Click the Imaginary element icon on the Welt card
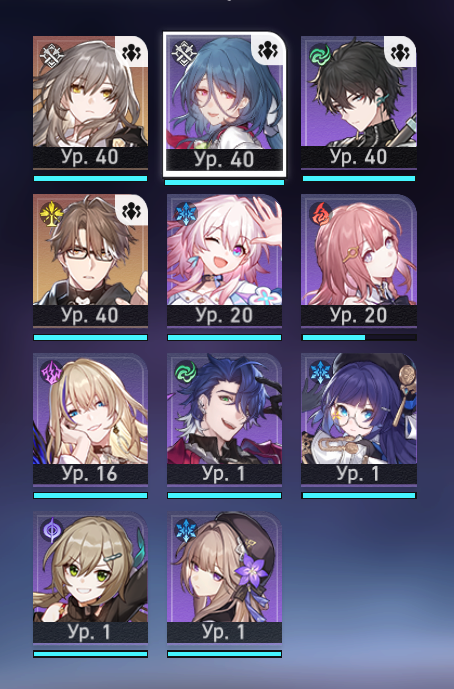 click(x=51, y=214)
